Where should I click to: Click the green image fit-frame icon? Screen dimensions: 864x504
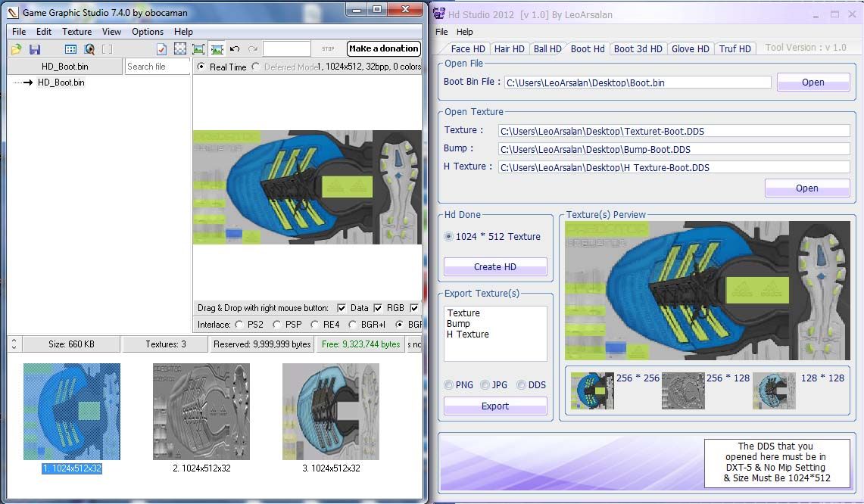198,49
